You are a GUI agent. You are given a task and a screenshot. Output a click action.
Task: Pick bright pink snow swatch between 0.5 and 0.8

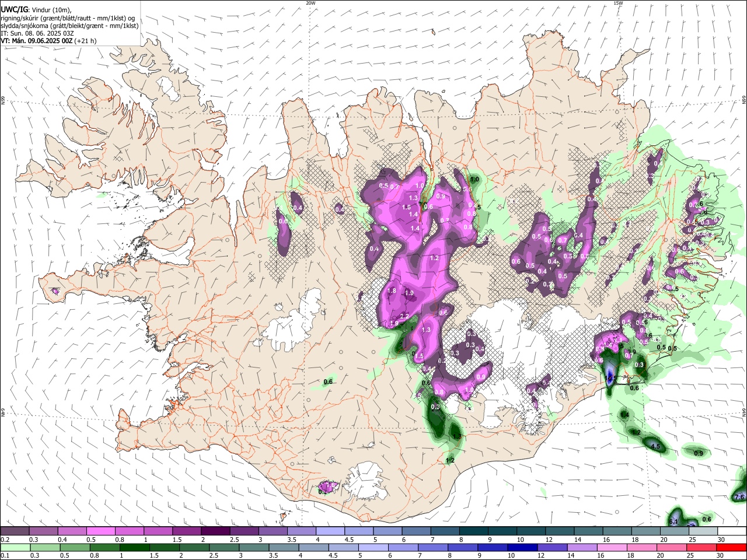point(100,531)
